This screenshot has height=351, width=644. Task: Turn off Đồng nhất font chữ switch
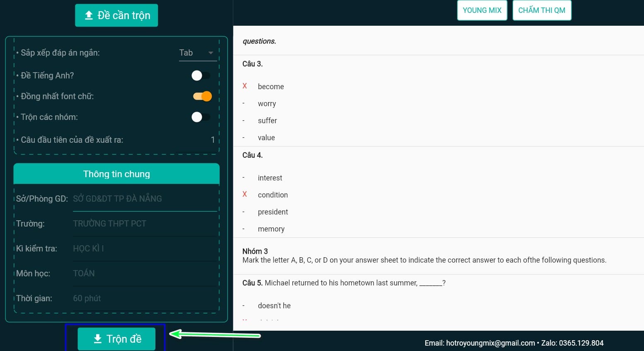tap(202, 96)
